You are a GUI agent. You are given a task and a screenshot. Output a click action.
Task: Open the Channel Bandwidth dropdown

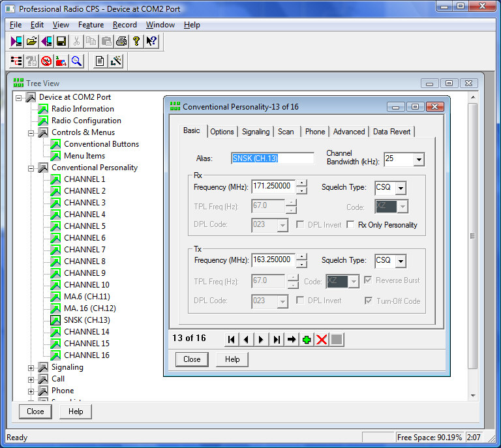(418, 159)
